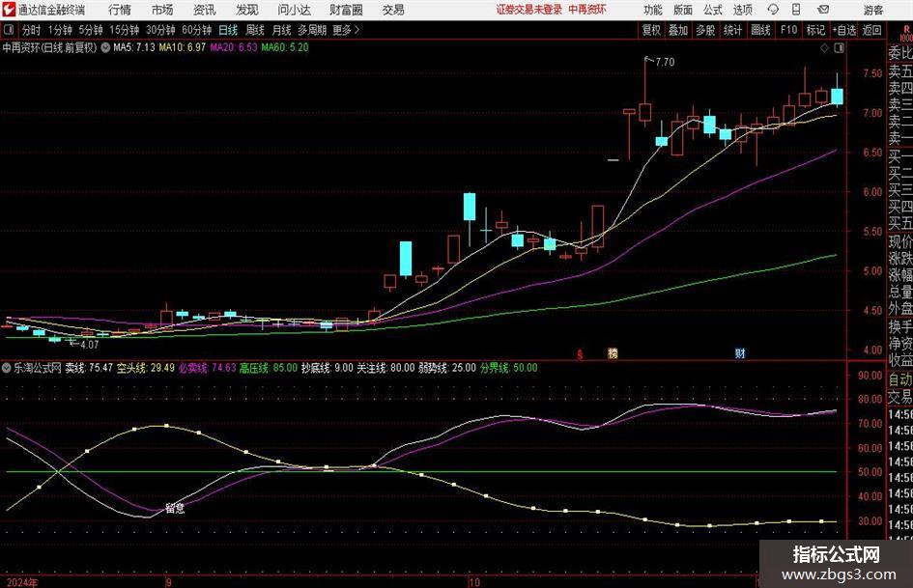Click the 卖线: 75.47 indicator value
Screen dimensions: 913x588
89,368
